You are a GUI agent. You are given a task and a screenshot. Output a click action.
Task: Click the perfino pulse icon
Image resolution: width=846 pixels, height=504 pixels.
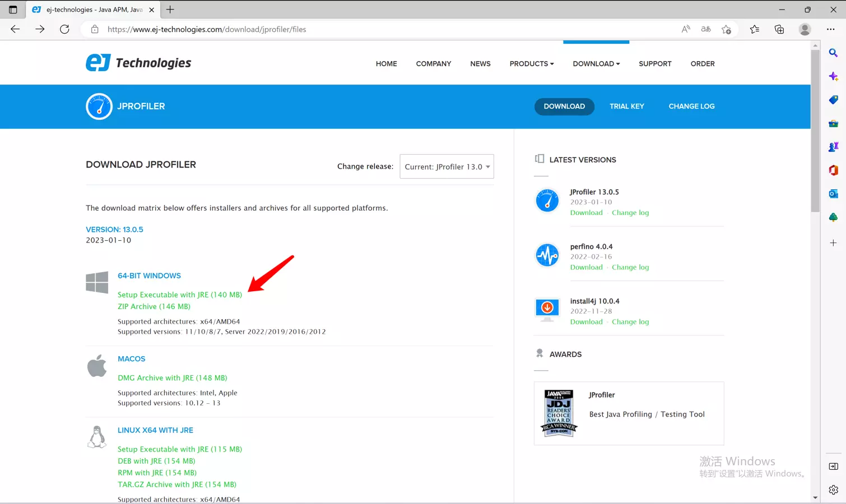547,255
